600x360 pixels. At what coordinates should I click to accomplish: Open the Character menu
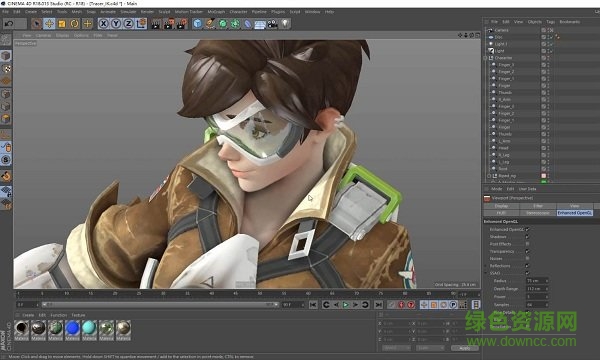(238, 12)
